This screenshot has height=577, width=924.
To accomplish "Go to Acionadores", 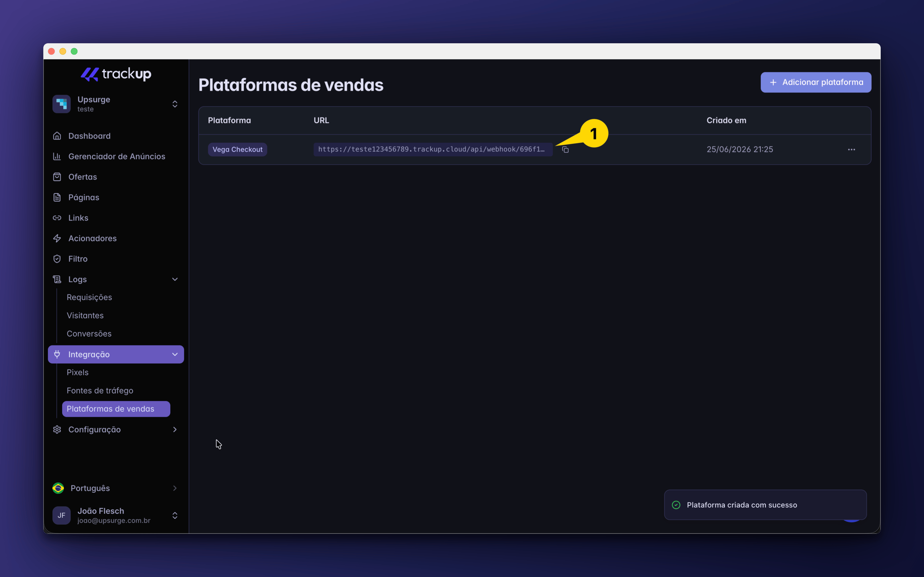I will 116,238.
